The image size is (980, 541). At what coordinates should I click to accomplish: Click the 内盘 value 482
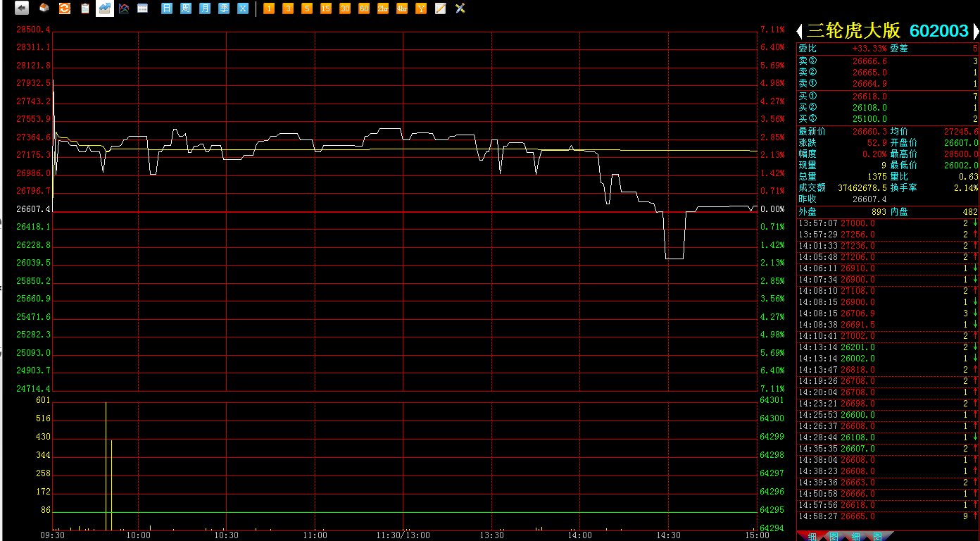970,212
